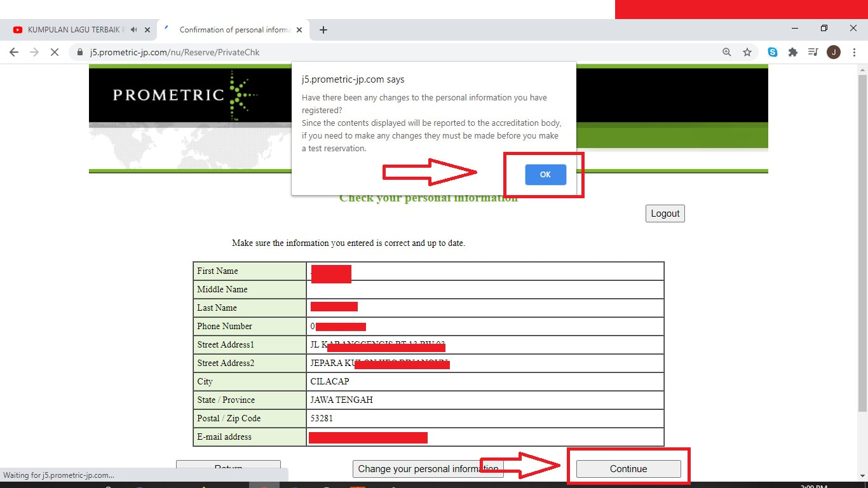Bookmark this page with the star icon

pos(747,52)
